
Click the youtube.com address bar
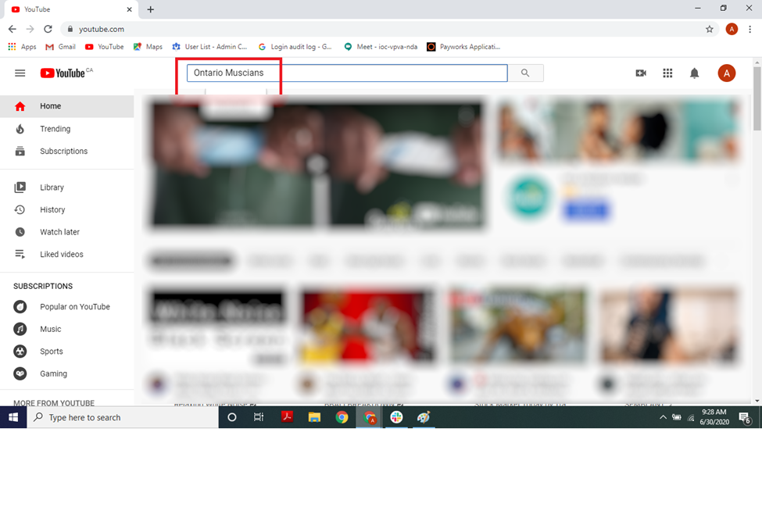pos(388,29)
